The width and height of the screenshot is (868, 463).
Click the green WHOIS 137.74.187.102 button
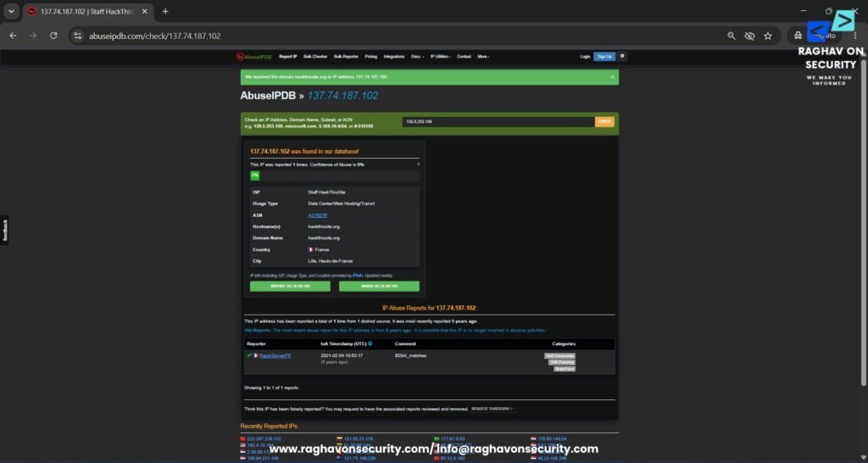(379, 287)
